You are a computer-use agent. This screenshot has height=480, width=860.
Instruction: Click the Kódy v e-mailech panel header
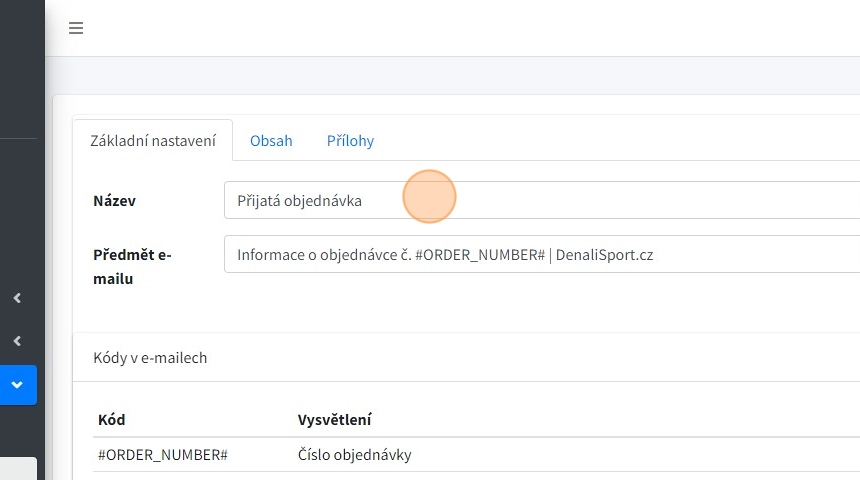point(150,357)
